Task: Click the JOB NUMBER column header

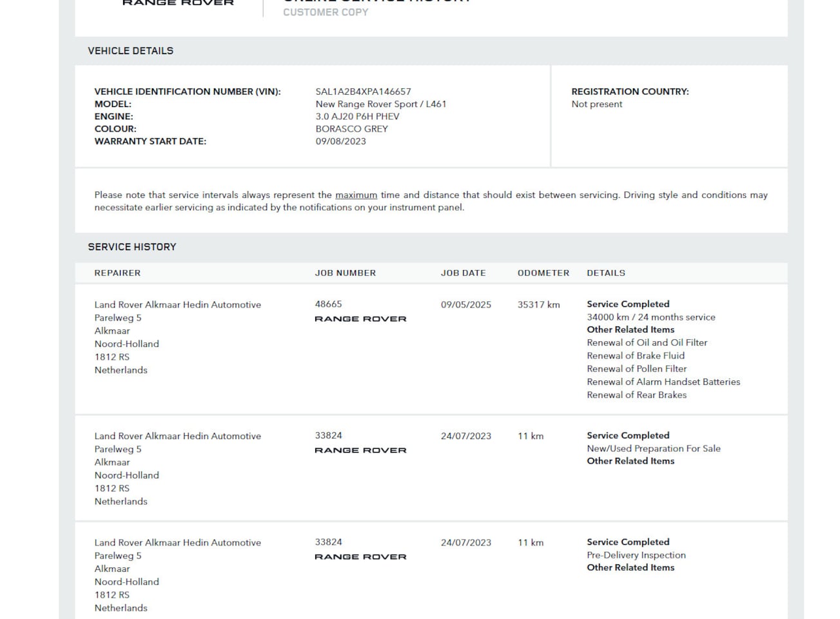Action: coord(345,273)
